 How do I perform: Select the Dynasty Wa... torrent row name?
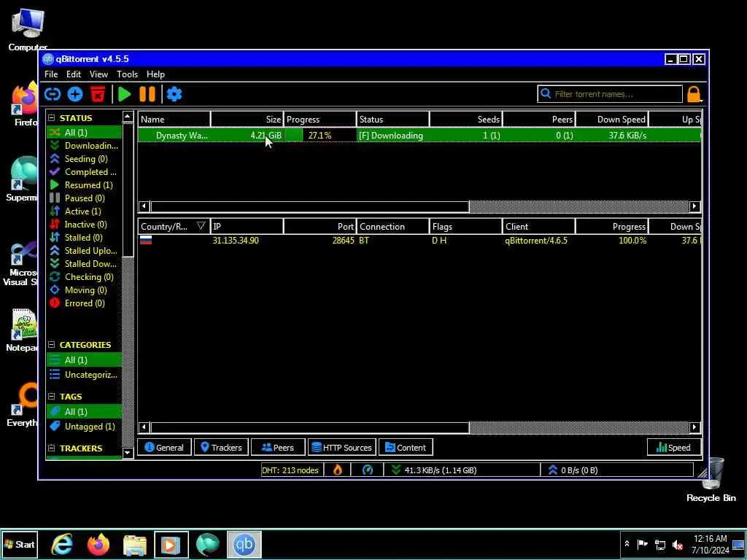182,136
